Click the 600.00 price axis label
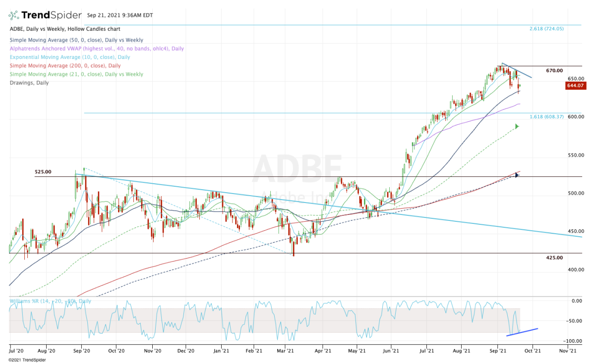 [576, 117]
